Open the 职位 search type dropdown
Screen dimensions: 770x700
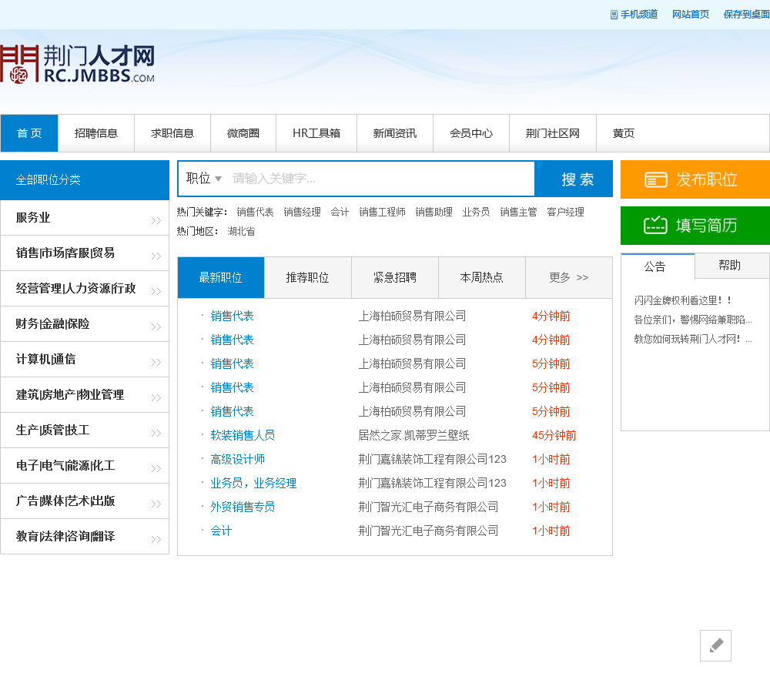point(204,179)
